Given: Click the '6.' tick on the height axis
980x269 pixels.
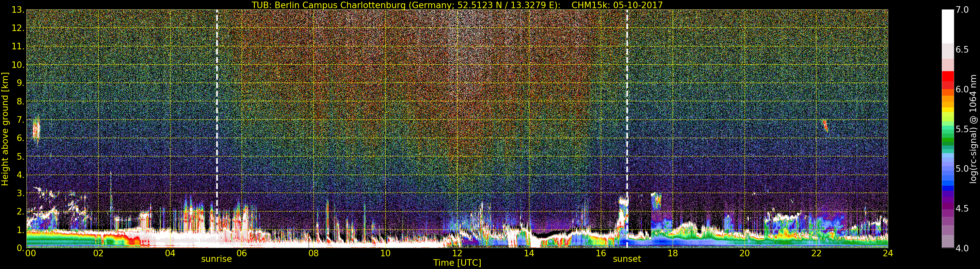Looking at the screenshot, I should (x=21, y=138).
